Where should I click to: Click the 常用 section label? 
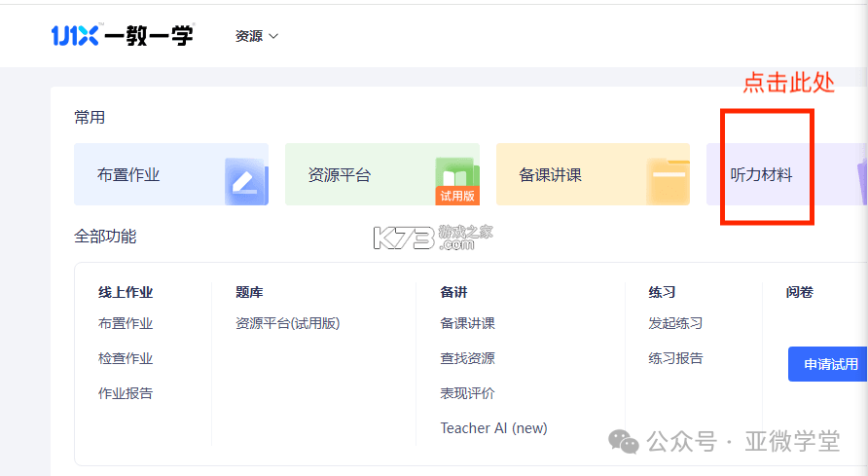coord(90,118)
